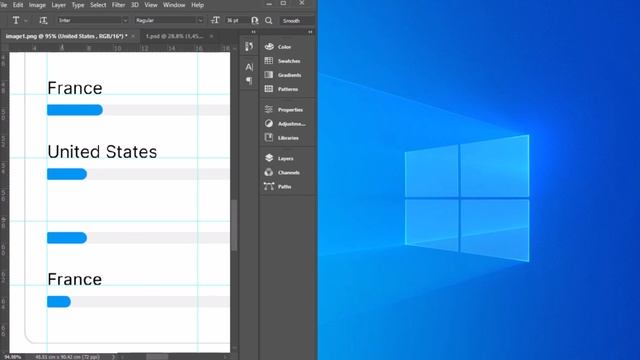640x360 pixels.
Task: Maximize the Photoshop window
Action: [x=284, y=3]
